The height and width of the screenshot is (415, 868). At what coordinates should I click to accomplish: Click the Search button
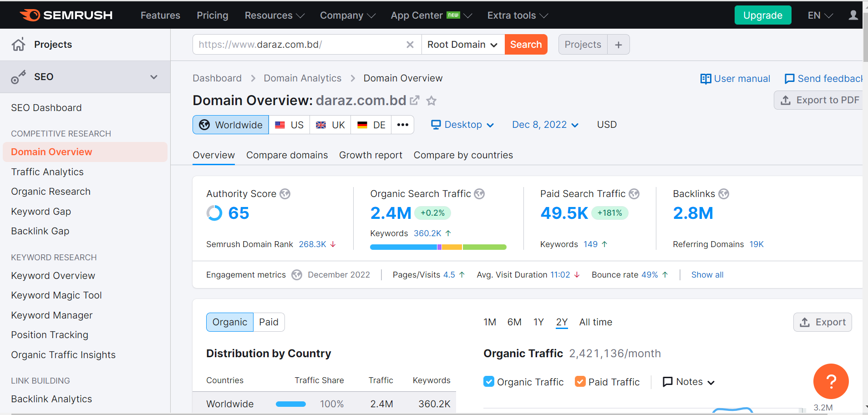click(526, 44)
